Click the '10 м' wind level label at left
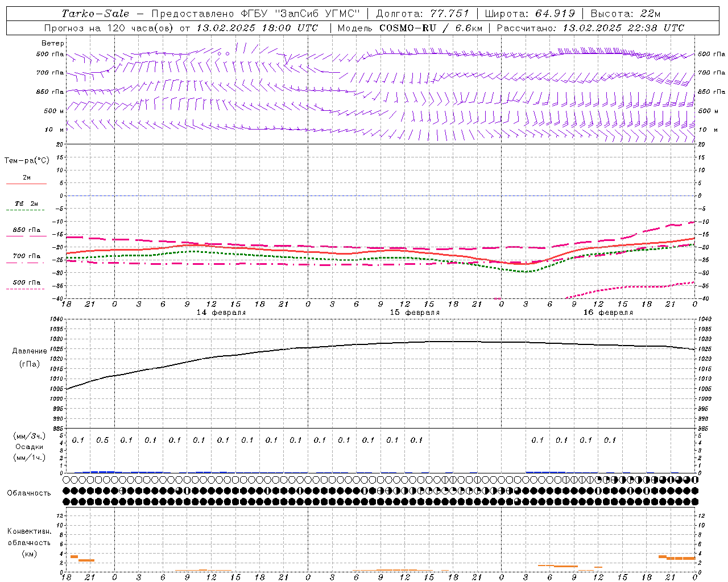The height and width of the screenshot is (582, 728). coord(54,130)
